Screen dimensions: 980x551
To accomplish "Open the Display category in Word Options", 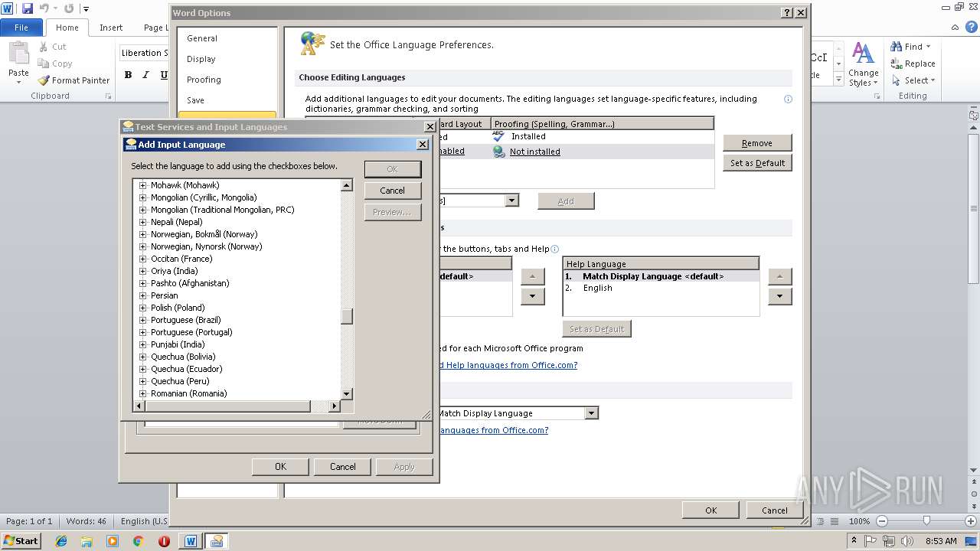I will pyautogui.click(x=201, y=59).
